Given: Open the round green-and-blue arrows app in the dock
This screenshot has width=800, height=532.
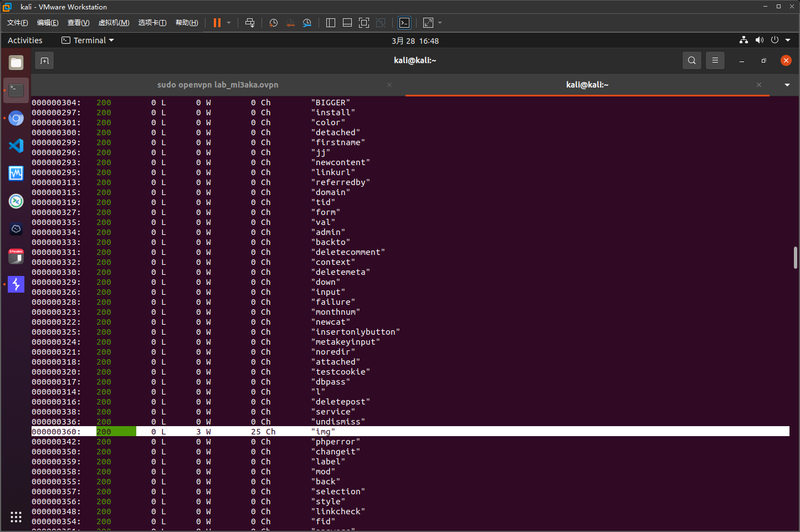Looking at the screenshot, I should (16, 201).
